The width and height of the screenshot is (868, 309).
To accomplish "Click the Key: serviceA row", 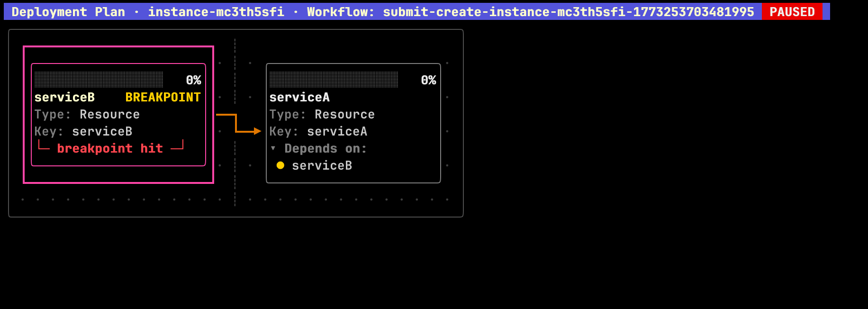I will tap(318, 131).
